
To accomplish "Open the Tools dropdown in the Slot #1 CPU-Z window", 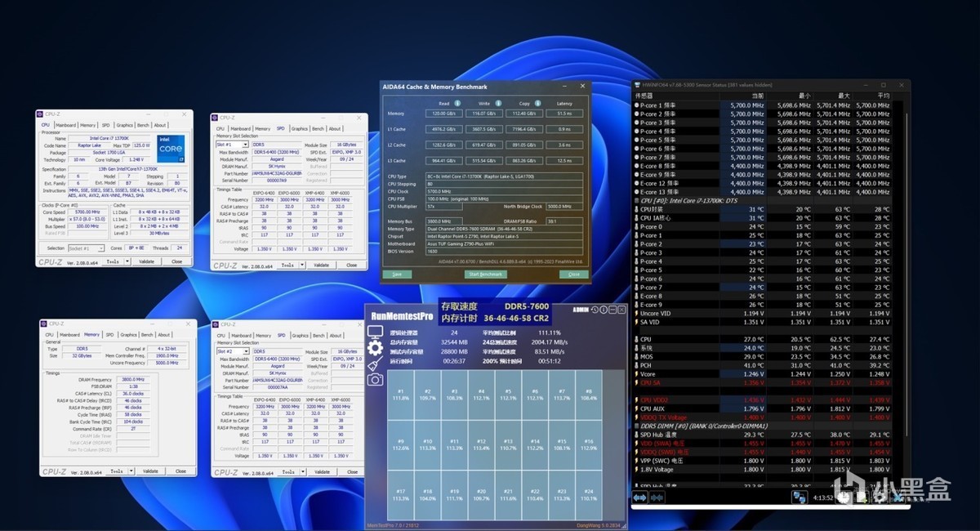I will pyautogui.click(x=302, y=265).
